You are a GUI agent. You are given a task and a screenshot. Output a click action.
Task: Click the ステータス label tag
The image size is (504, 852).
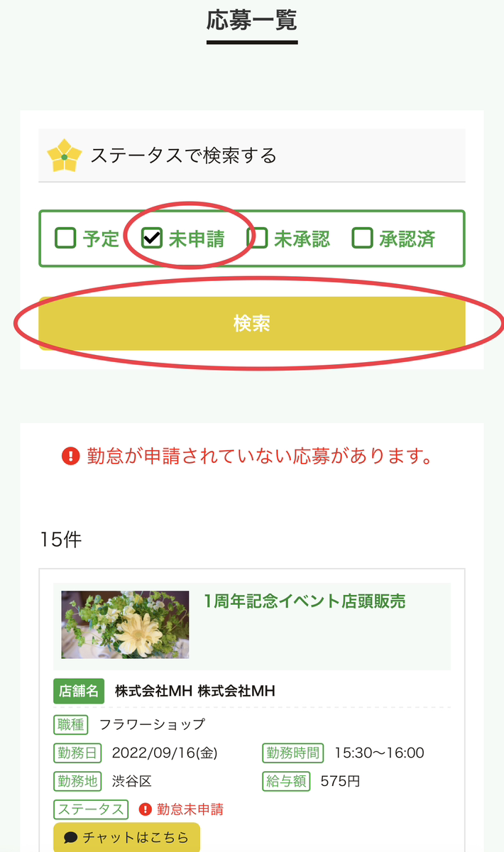pos(90,809)
